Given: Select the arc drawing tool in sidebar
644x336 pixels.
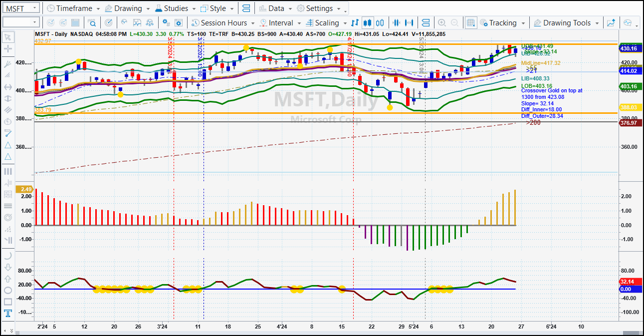Looking at the screenshot, I should click(8, 255).
